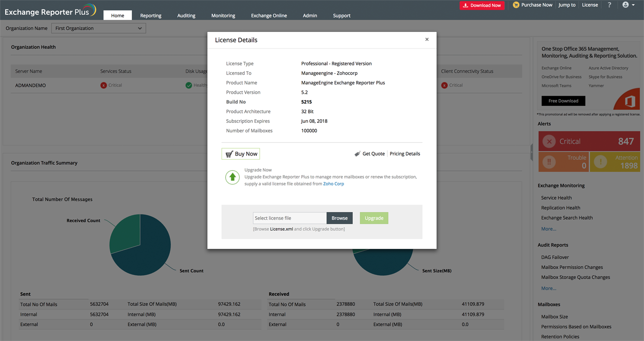
Task: Open the Service Health monitoring link
Action: pyautogui.click(x=556, y=198)
